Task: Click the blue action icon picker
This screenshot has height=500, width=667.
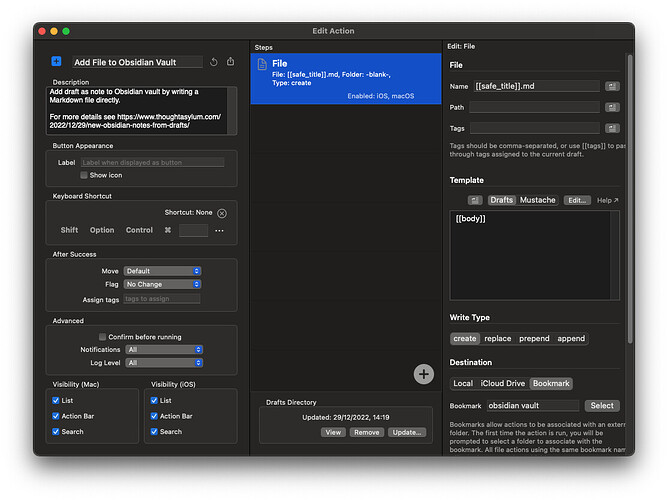Action: [56, 61]
